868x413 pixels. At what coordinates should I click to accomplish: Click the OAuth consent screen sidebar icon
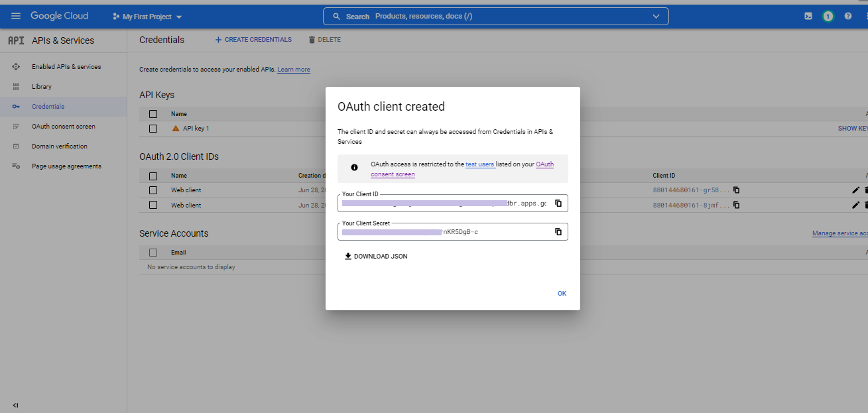click(x=16, y=127)
